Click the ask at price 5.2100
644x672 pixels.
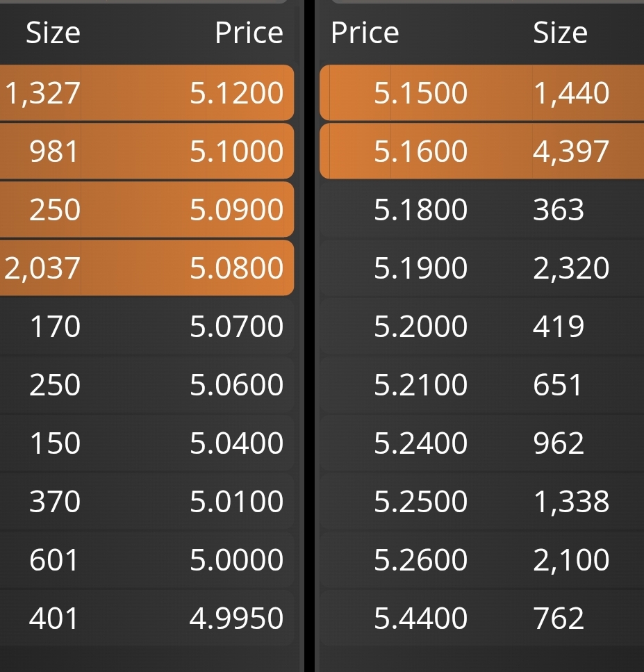pos(482,384)
